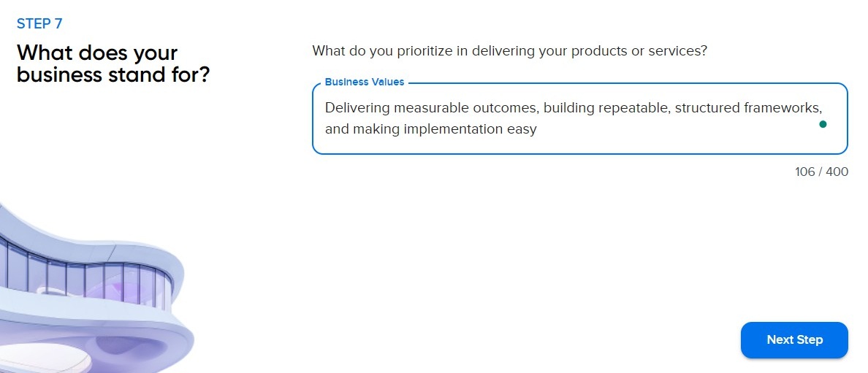
Task: Click the word "services" in the question
Action: (680, 51)
